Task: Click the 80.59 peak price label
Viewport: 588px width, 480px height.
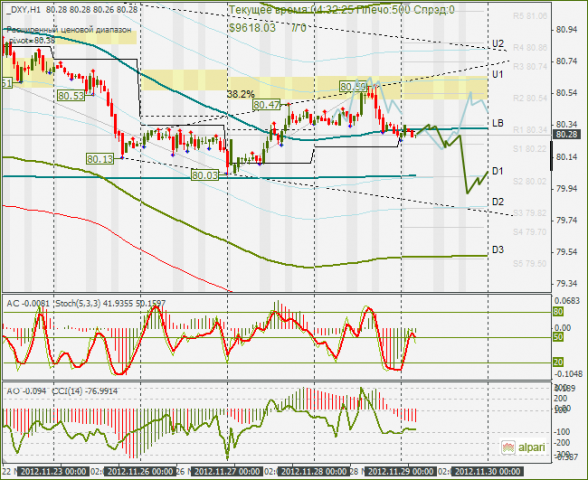Action: pos(353,87)
